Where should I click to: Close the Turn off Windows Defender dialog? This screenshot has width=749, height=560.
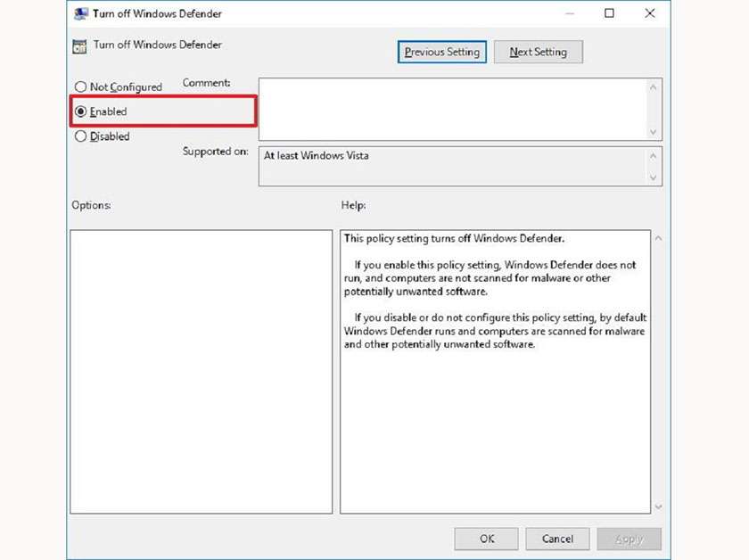[x=650, y=13]
